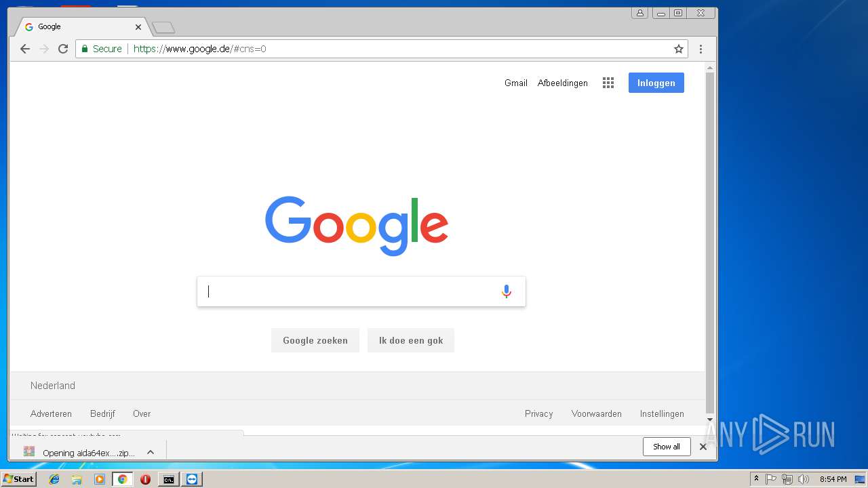868x488 pixels.
Task: Open Windows Media Player from taskbar
Action: point(100,479)
